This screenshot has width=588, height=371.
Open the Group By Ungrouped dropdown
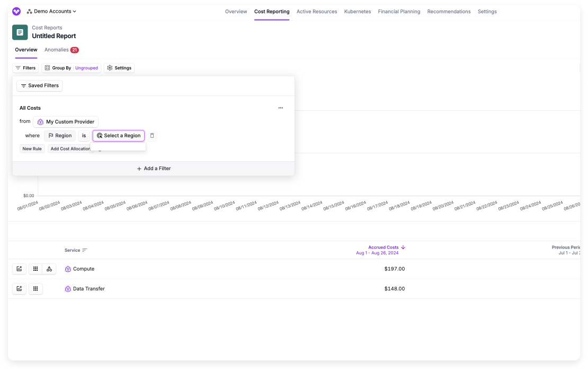(x=72, y=68)
